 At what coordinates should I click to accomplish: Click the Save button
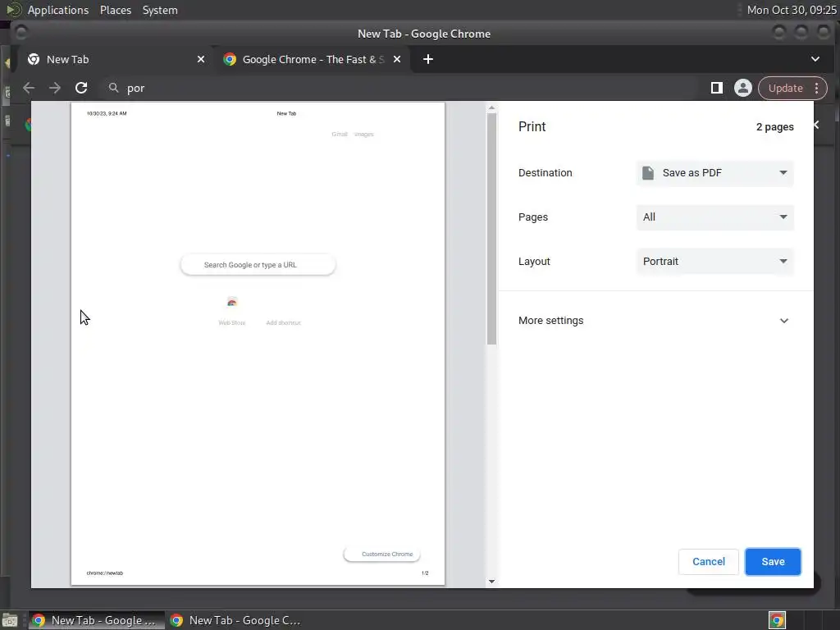click(x=773, y=561)
